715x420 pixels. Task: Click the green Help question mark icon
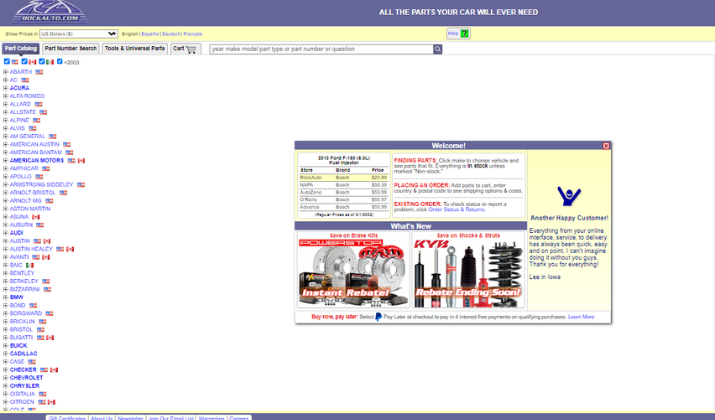[464, 34]
